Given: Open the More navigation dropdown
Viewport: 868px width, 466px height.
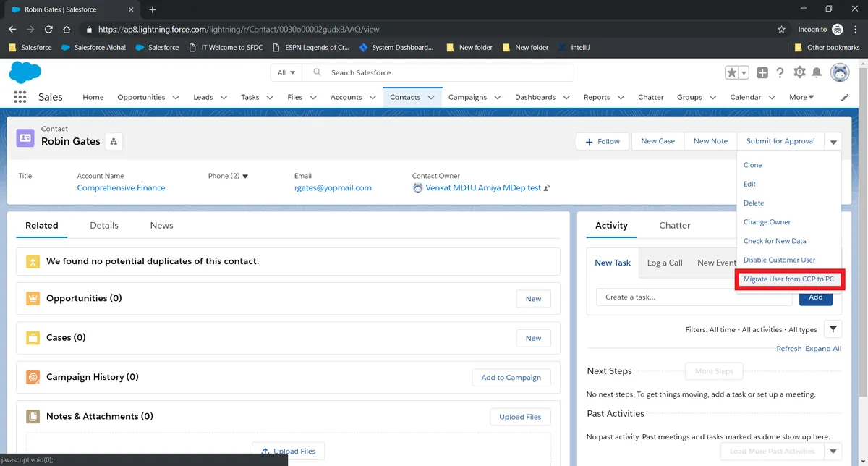Looking at the screenshot, I should pyautogui.click(x=801, y=97).
